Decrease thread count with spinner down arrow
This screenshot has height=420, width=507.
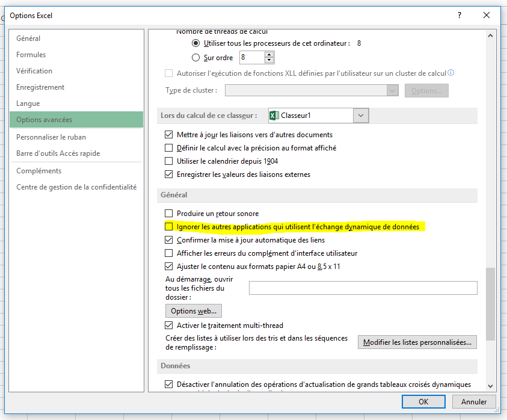(x=269, y=60)
